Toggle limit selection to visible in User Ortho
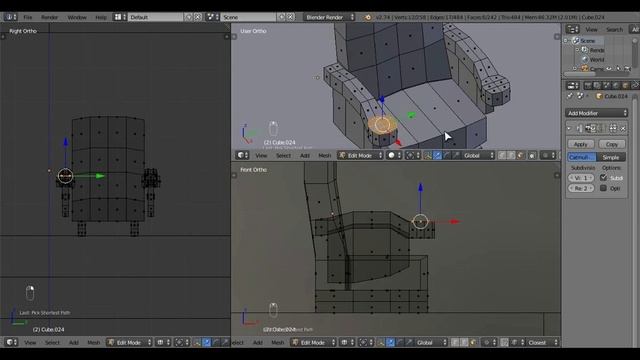This screenshot has width=640, height=360. [x=532, y=156]
